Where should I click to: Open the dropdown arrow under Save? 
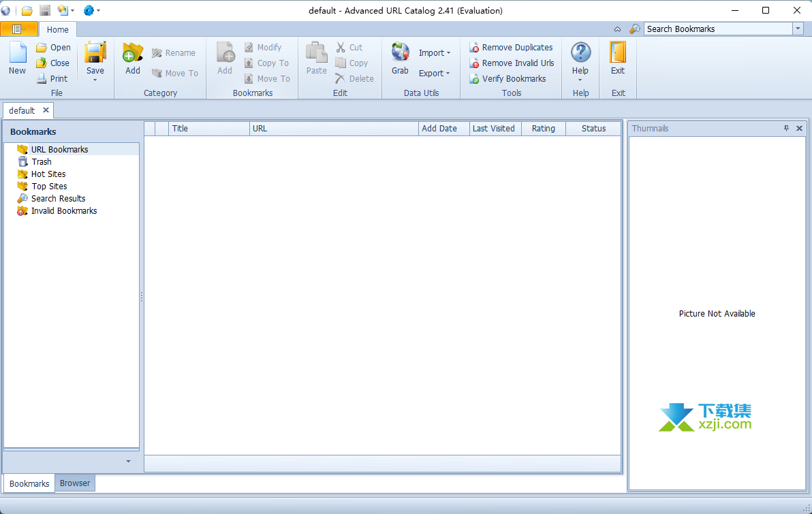(95, 80)
